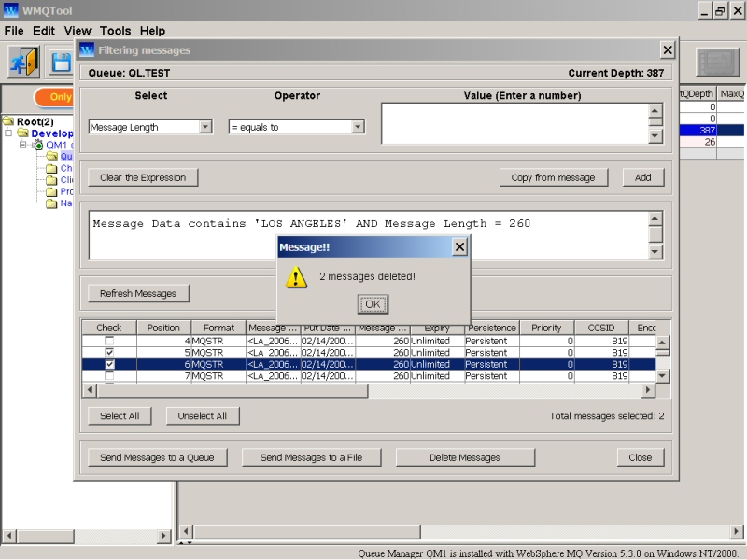The image size is (747, 560).
Task: Click the Value box scroll up arrow
Action: [x=655, y=110]
